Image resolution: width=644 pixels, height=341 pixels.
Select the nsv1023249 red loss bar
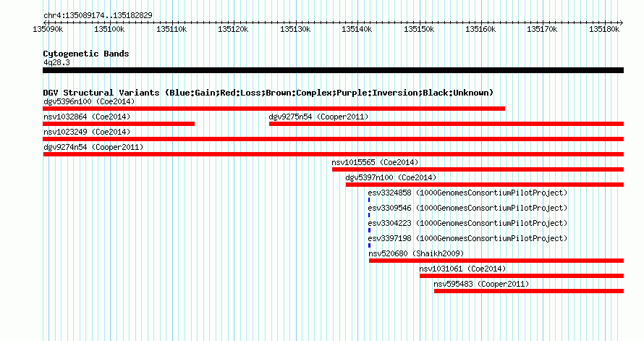point(333,139)
